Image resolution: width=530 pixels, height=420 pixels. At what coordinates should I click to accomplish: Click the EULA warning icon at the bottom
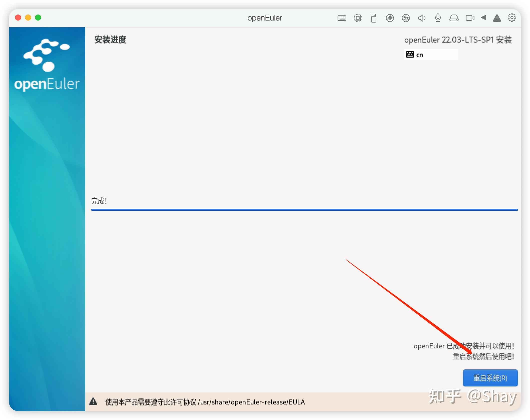pyautogui.click(x=93, y=401)
